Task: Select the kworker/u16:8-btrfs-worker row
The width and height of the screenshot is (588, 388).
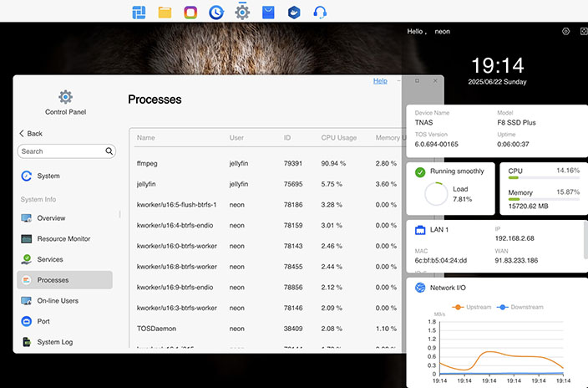Action: 268,267
